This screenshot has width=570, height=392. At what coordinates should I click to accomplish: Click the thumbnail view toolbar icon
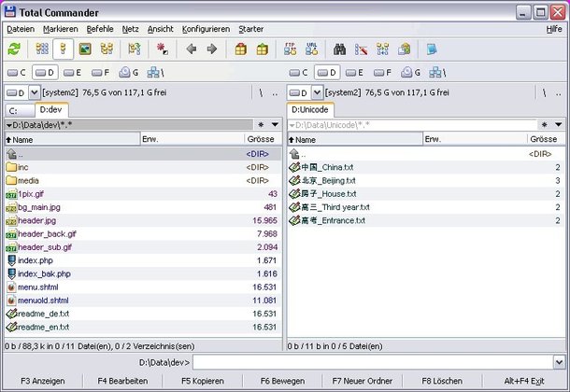[x=86, y=49]
